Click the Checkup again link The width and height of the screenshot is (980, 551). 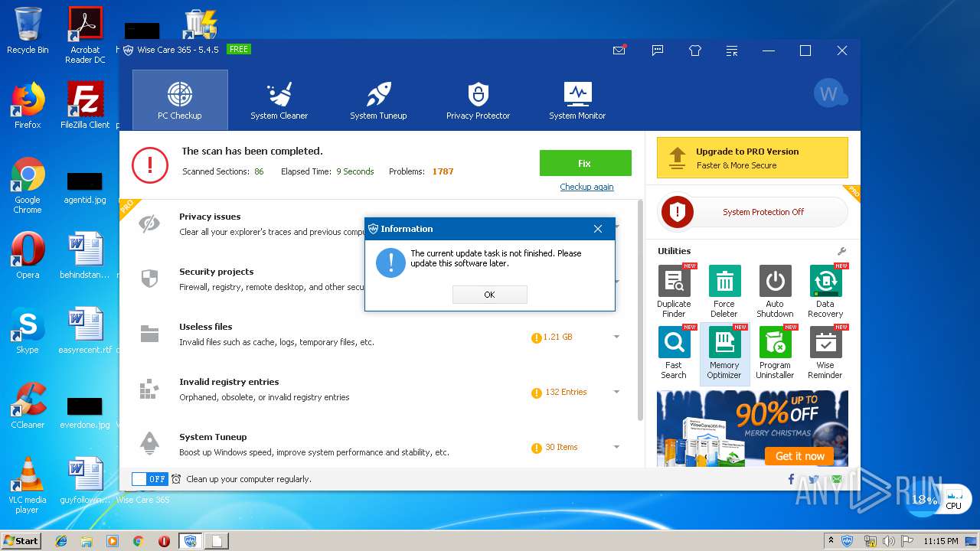pos(586,187)
